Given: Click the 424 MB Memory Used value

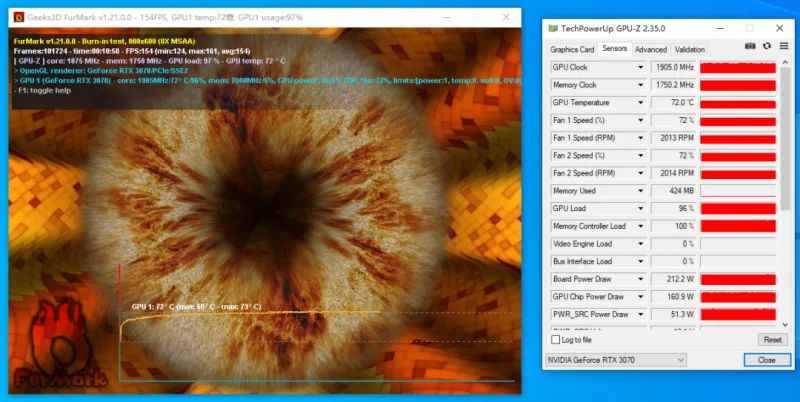Looking at the screenshot, I should tap(673, 191).
